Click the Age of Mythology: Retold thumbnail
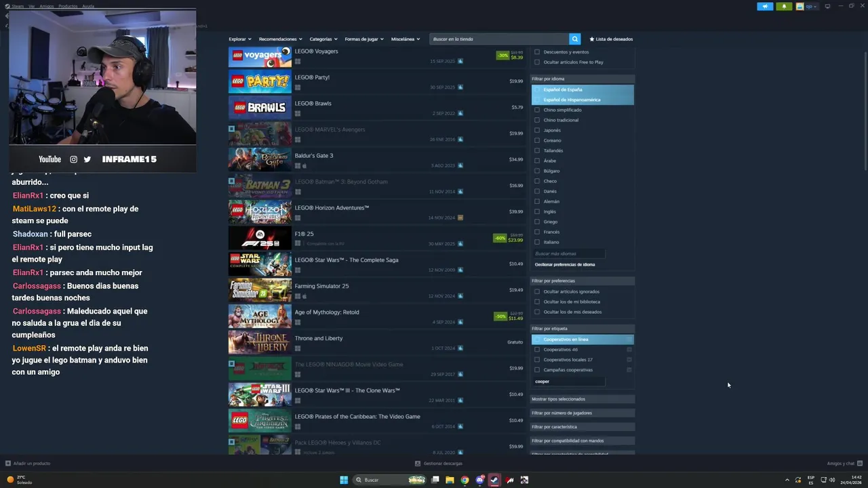The height and width of the screenshot is (488, 868). (260, 317)
